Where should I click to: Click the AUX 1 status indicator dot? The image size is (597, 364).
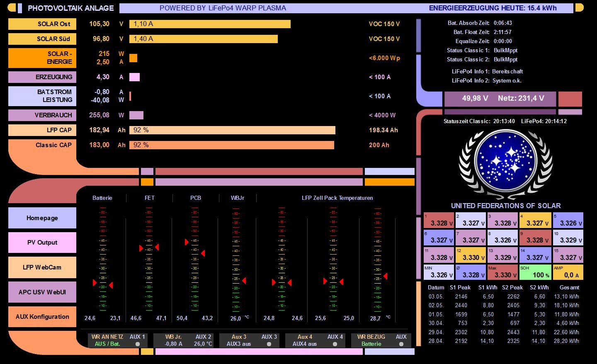138,344
